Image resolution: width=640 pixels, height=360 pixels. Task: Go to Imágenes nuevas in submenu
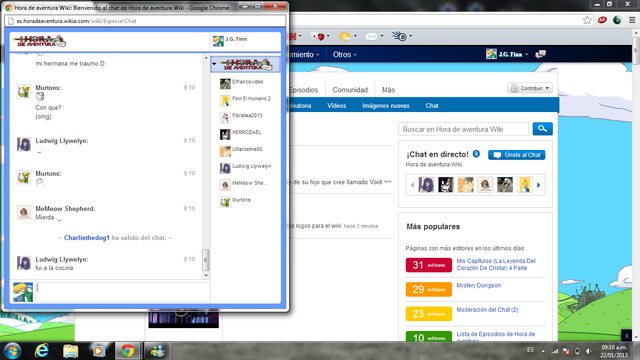click(x=385, y=106)
